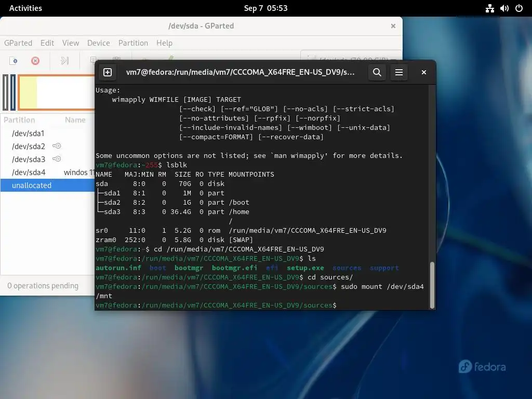Screen dimensions: 532x399
Task: Click the 'sr0' line in lsblk output
Action: (x=241, y=230)
